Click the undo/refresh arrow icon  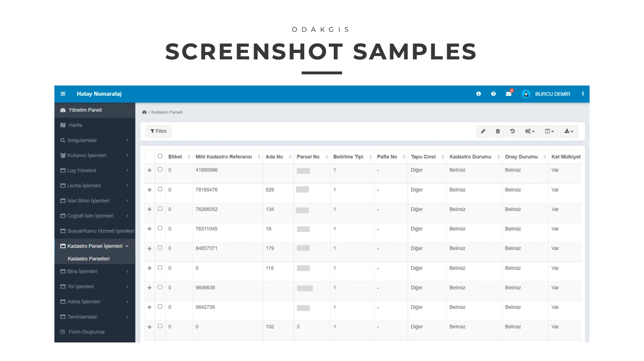512,131
